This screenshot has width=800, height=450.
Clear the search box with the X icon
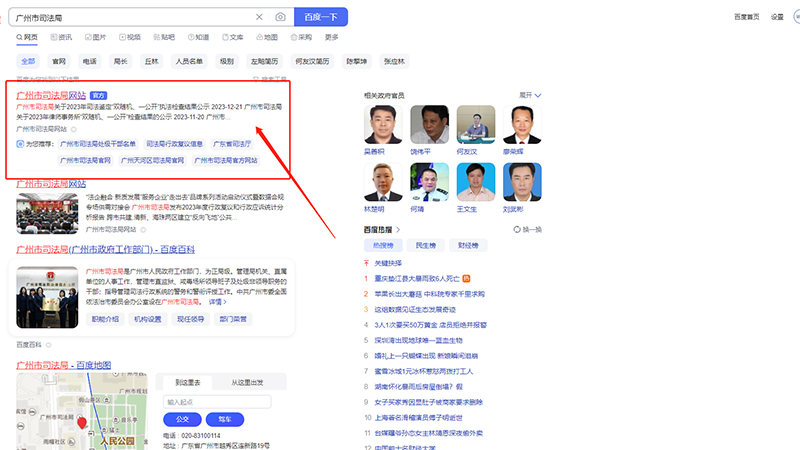point(259,17)
